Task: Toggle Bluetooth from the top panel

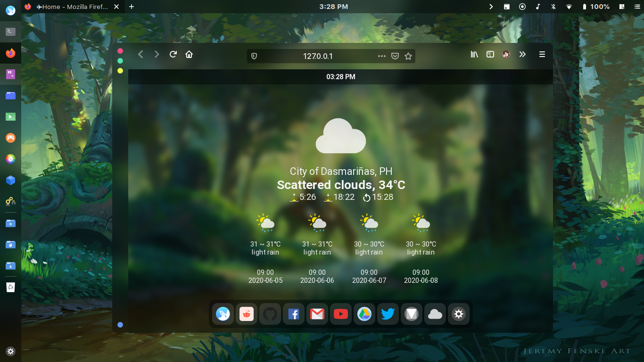Action: [x=553, y=7]
